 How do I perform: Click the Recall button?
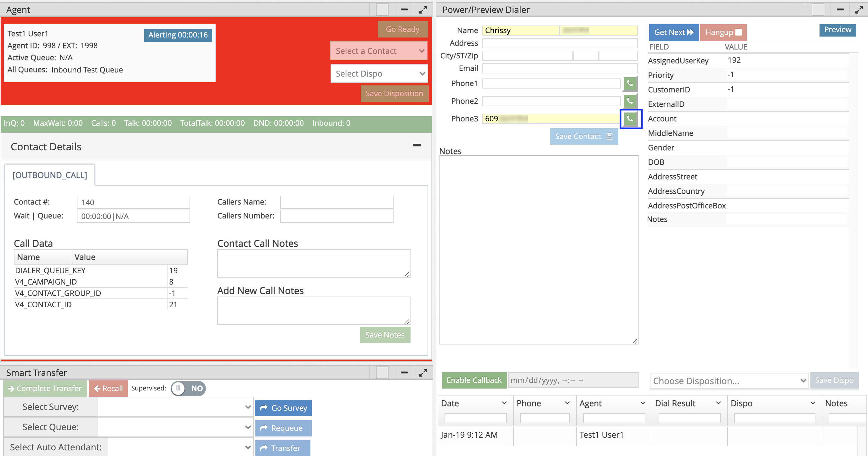coord(109,389)
